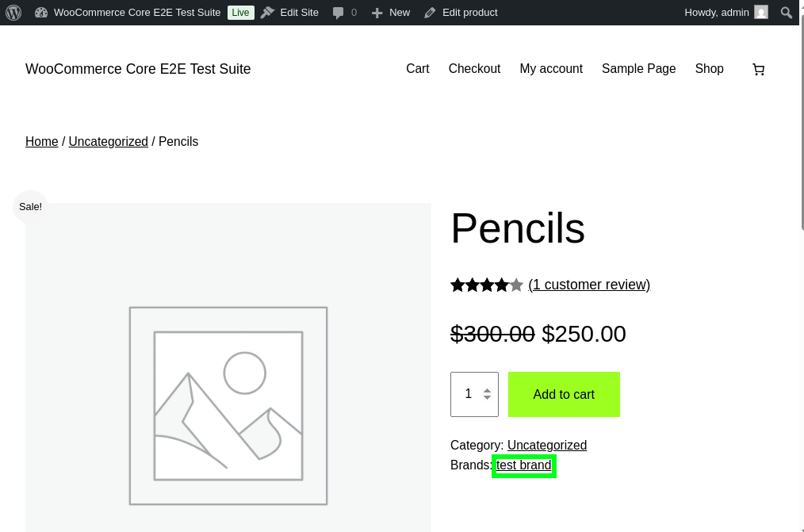Click the admin user avatar

coord(761,13)
